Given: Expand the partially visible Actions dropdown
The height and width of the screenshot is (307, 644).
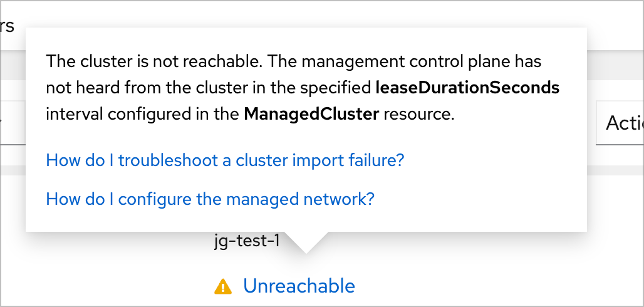Looking at the screenshot, I should 620,123.
